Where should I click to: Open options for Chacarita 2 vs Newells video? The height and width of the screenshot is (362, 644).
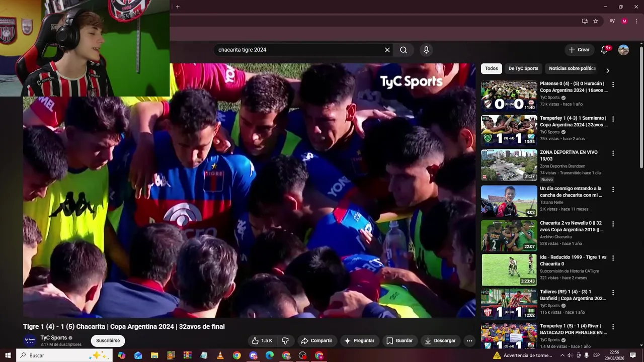click(613, 224)
